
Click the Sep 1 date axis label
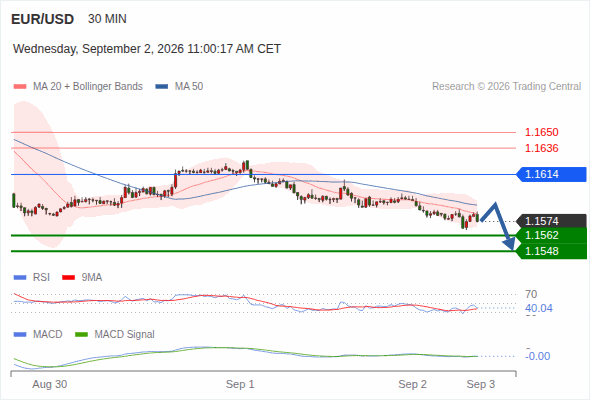pyautogui.click(x=240, y=384)
